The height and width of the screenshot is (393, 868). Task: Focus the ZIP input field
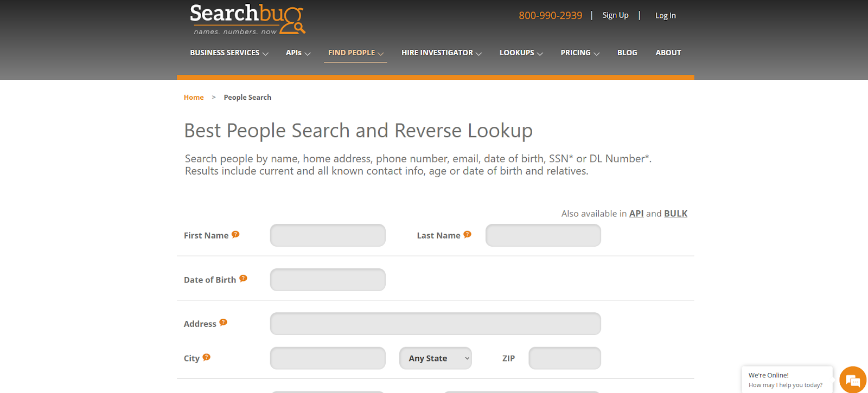tap(565, 358)
